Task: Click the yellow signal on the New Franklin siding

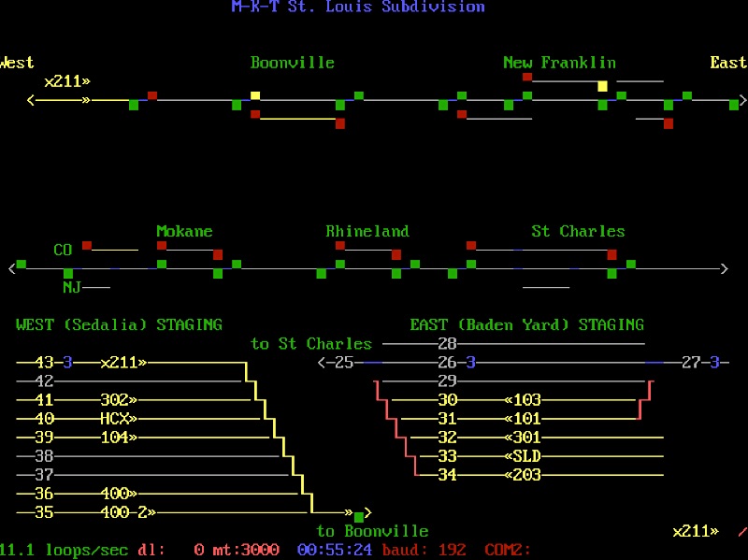Action: pos(602,86)
